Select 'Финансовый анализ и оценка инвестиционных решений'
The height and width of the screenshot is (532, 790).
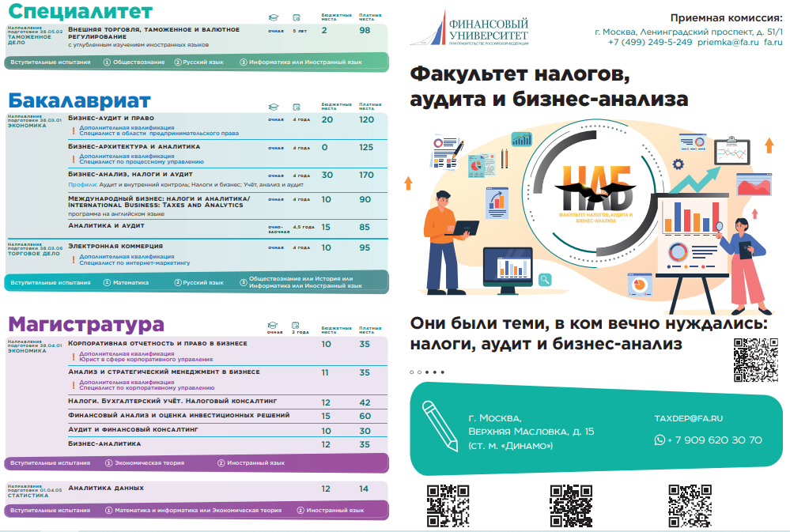click(x=179, y=416)
